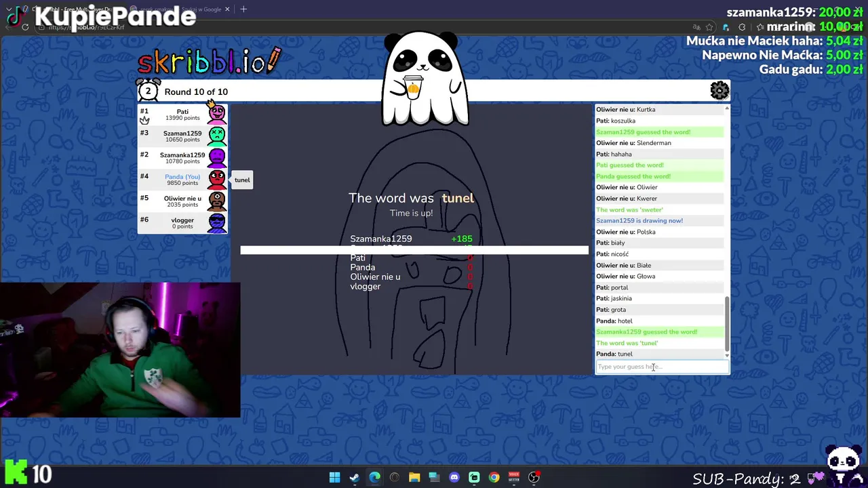This screenshot has width=868, height=488.
Task: Select the 'Panda (You)' player entry
Action: coord(182,179)
